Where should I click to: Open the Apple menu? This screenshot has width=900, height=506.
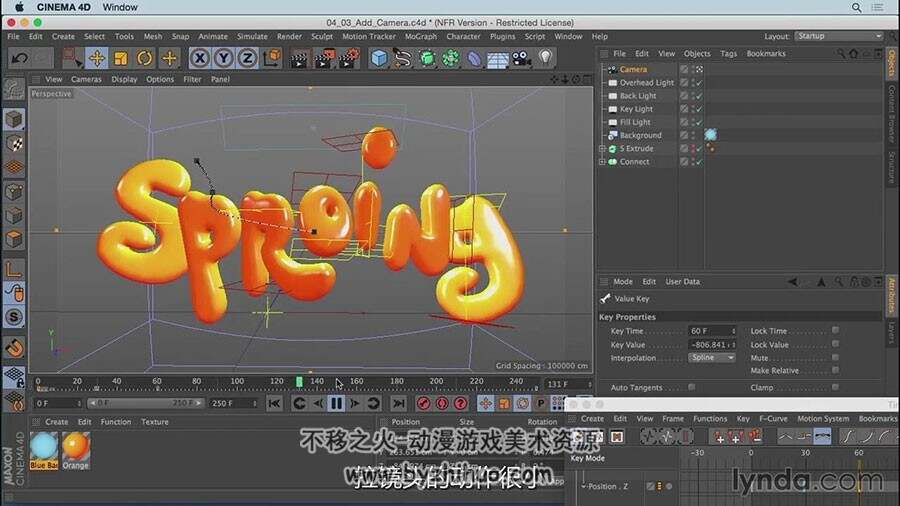[20, 7]
